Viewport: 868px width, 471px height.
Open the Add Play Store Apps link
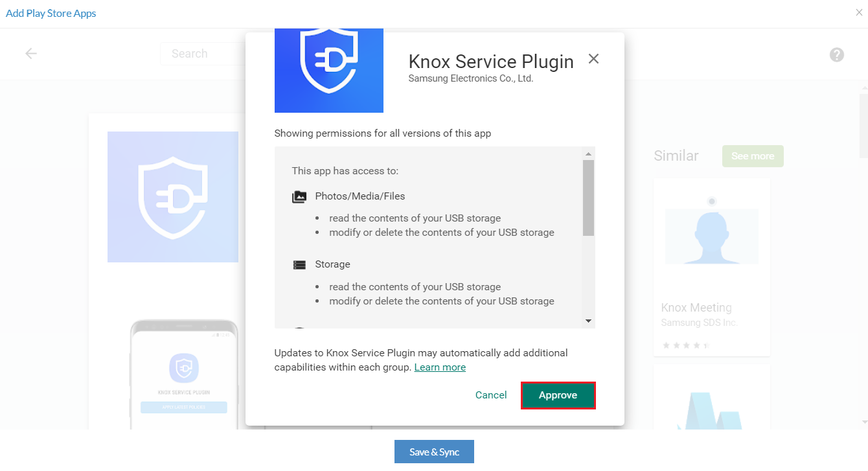(x=51, y=12)
